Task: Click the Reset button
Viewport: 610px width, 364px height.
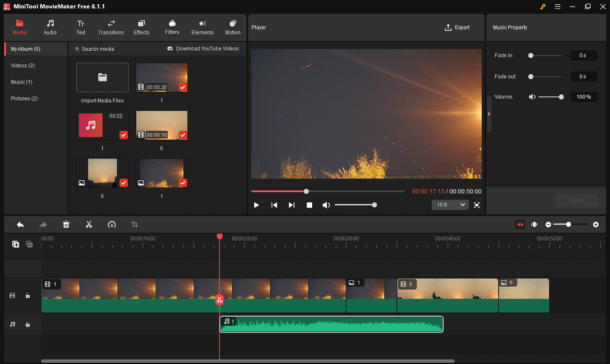Action: (x=577, y=201)
